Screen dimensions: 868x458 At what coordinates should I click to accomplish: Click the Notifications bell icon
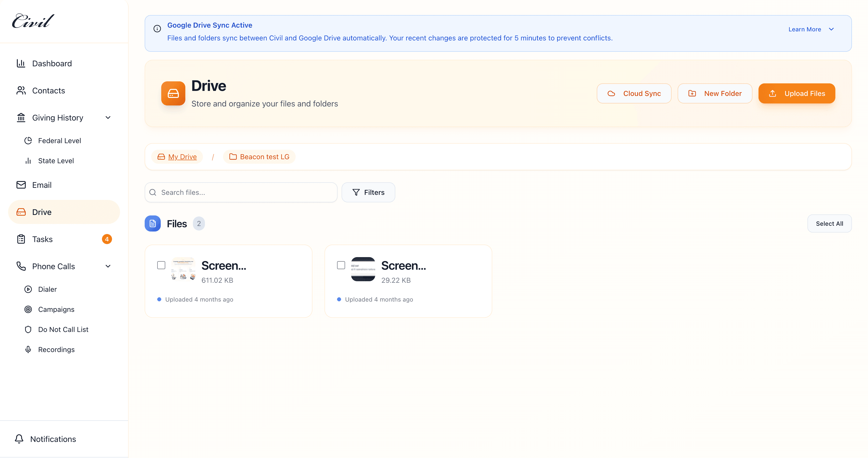pyautogui.click(x=19, y=439)
